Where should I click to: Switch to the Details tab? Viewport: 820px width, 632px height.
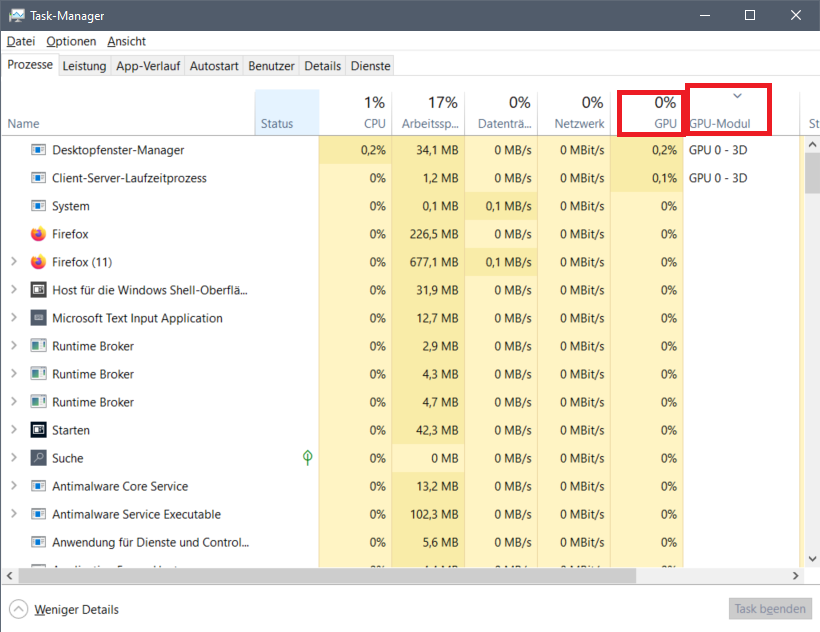coord(322,66)
